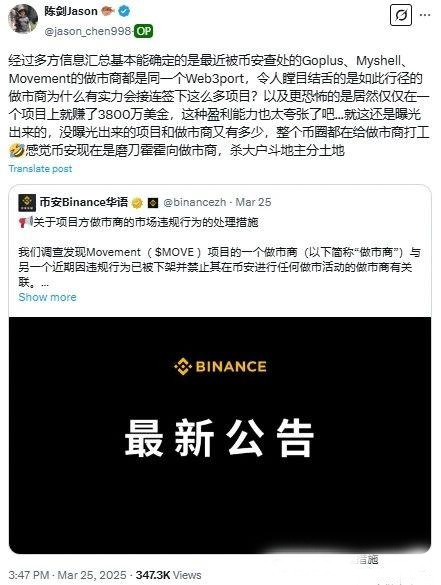This screenshot has height=585, width=441.
Task: Click the 3:47 PM Mar 25, 2025 timestamp
Action: click(67, 575)
